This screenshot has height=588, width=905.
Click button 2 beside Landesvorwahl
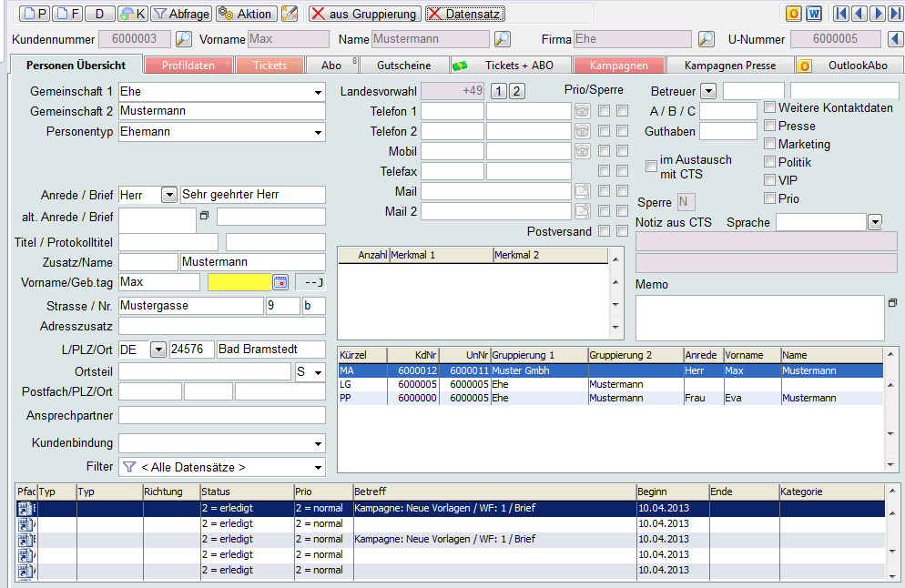pos(517,91)
